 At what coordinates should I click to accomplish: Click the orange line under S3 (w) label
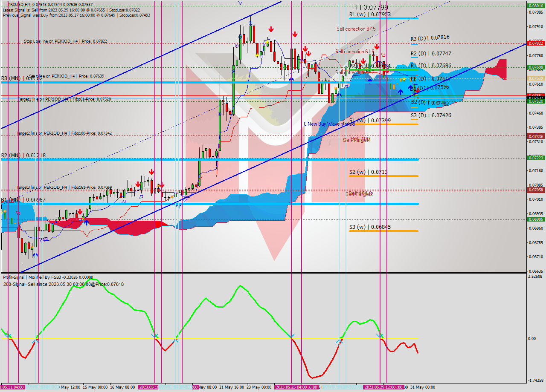coord(383,231)
